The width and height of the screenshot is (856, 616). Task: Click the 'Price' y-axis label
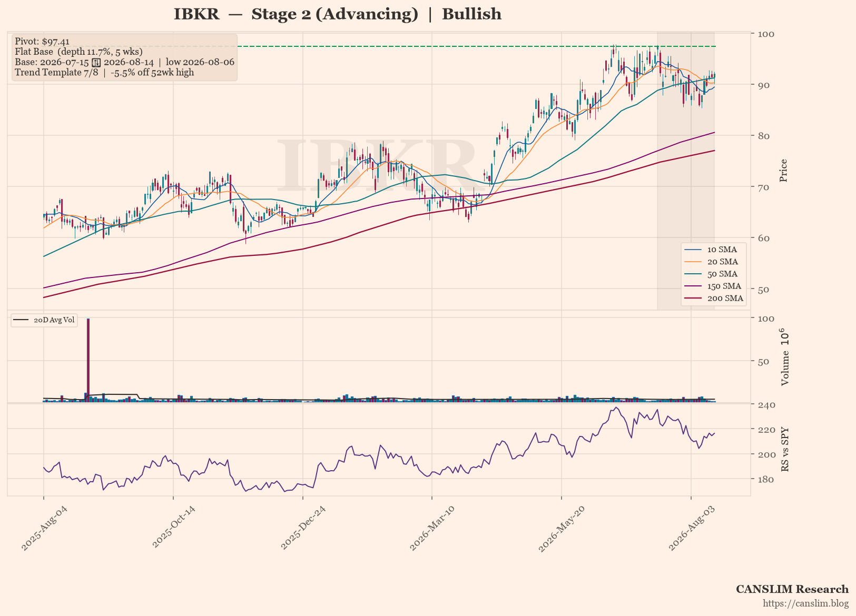784,171
